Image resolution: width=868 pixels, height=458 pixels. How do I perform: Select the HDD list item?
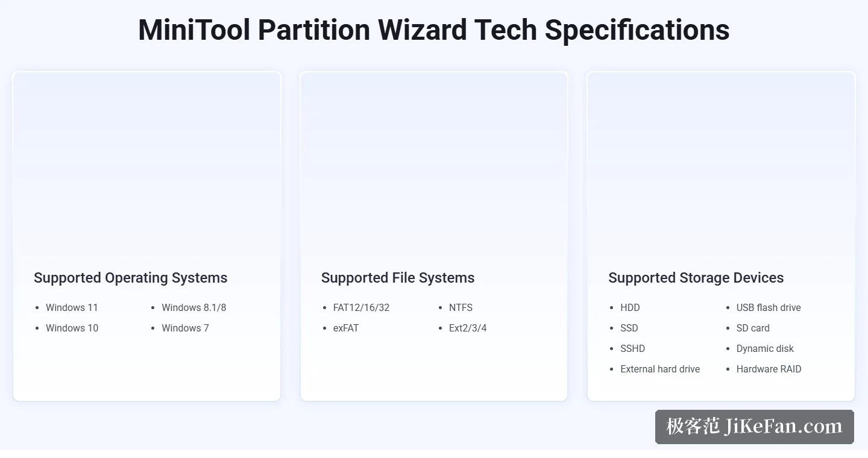click(630, 307)
